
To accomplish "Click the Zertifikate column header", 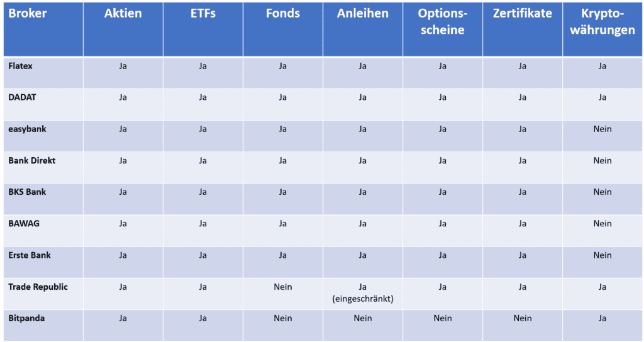I will (x=522, y=13).
